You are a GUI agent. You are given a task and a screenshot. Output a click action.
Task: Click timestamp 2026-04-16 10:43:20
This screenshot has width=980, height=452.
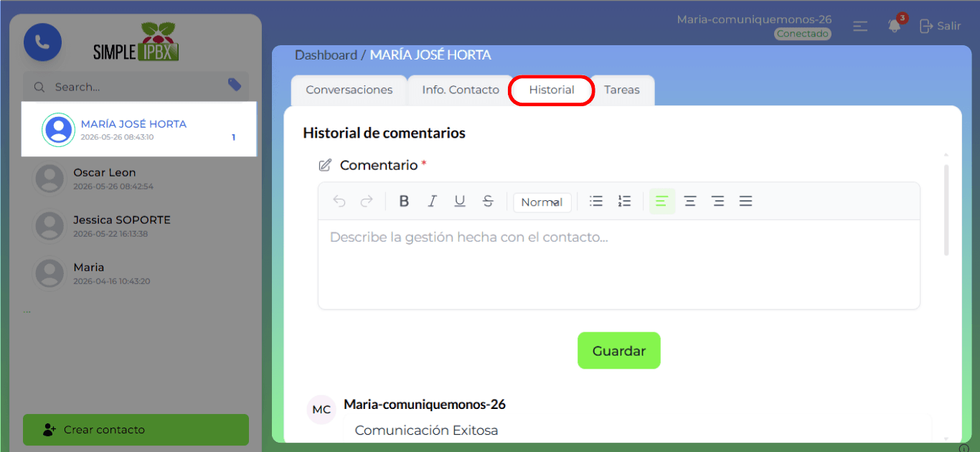tap(112, 281)
